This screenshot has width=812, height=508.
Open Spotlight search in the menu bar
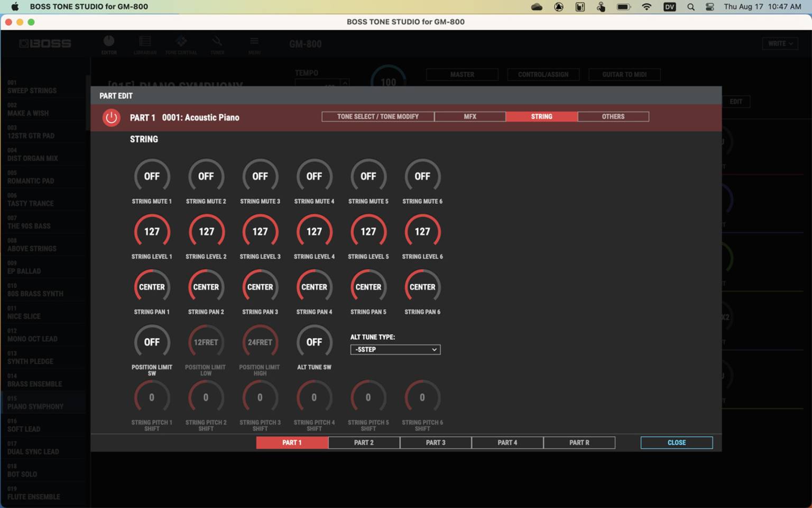click(x=690, y=7)
